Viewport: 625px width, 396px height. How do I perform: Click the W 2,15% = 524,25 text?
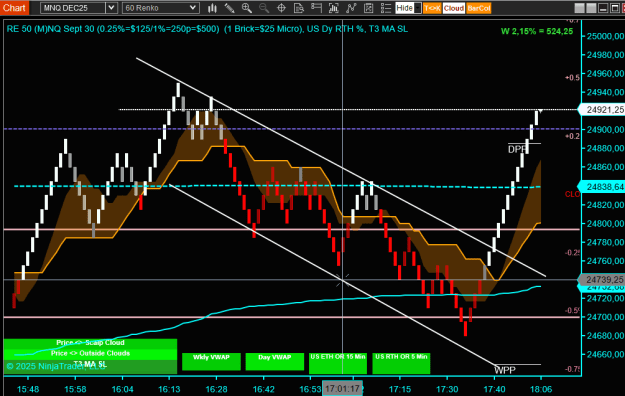tap(537, 31)
